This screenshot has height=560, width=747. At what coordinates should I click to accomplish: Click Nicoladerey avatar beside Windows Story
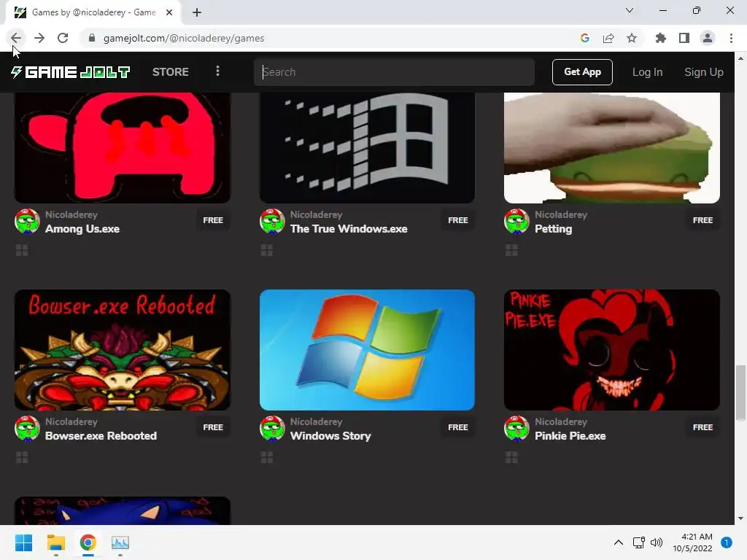coord(272,428)
